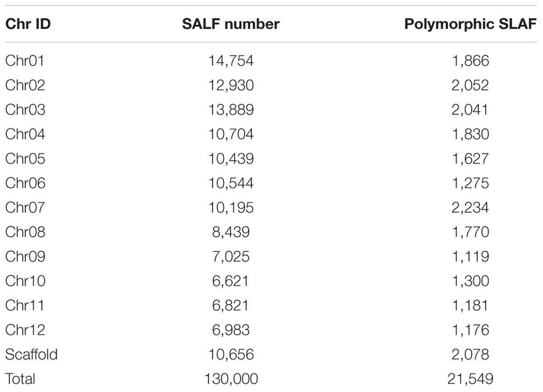Select the Chr07 row label
Viewport: 543px width, 392px height.
tap(25, 207)
